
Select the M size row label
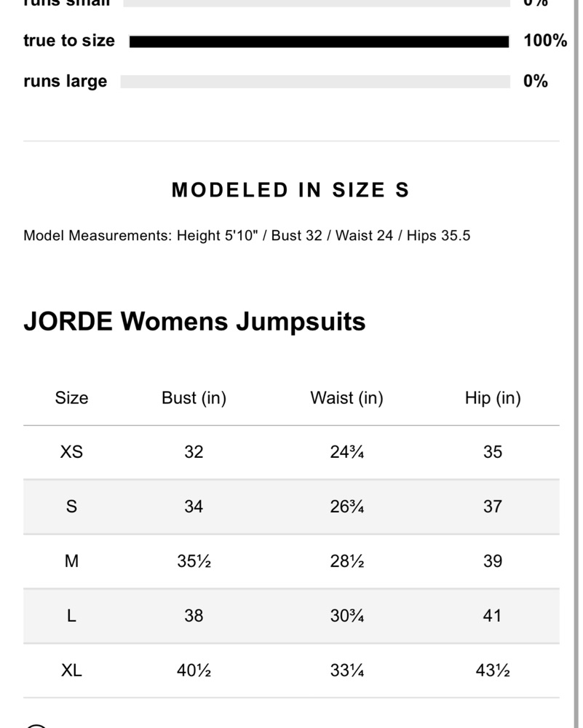pyautogui.click(x=71, y=561)
